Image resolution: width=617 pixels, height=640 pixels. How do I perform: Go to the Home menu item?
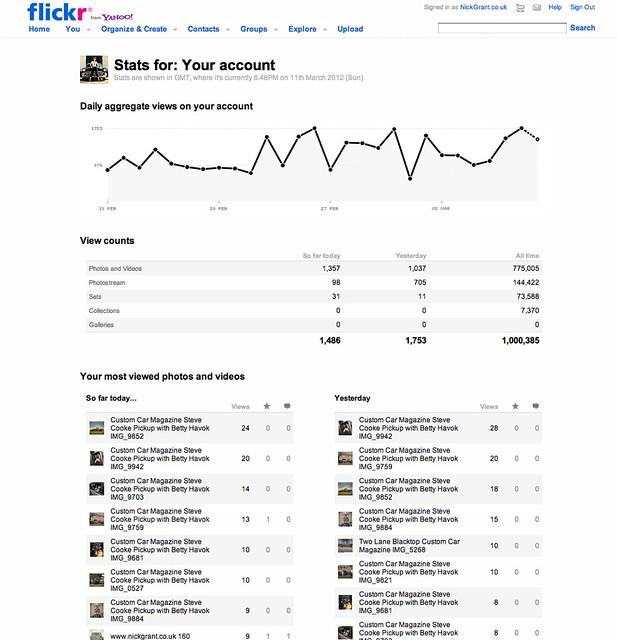[39, 29]
